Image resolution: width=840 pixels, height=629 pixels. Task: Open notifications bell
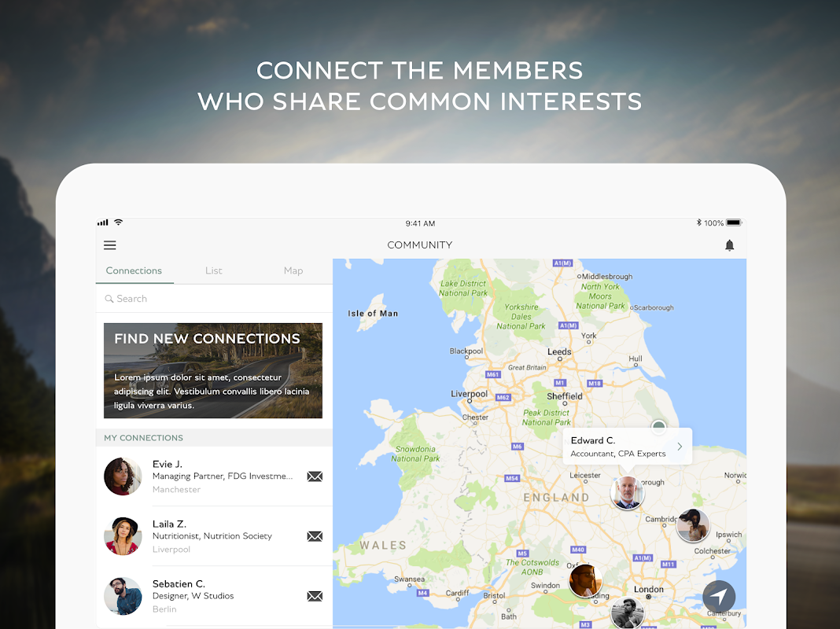pyautogui.click(x=729, y=245)
